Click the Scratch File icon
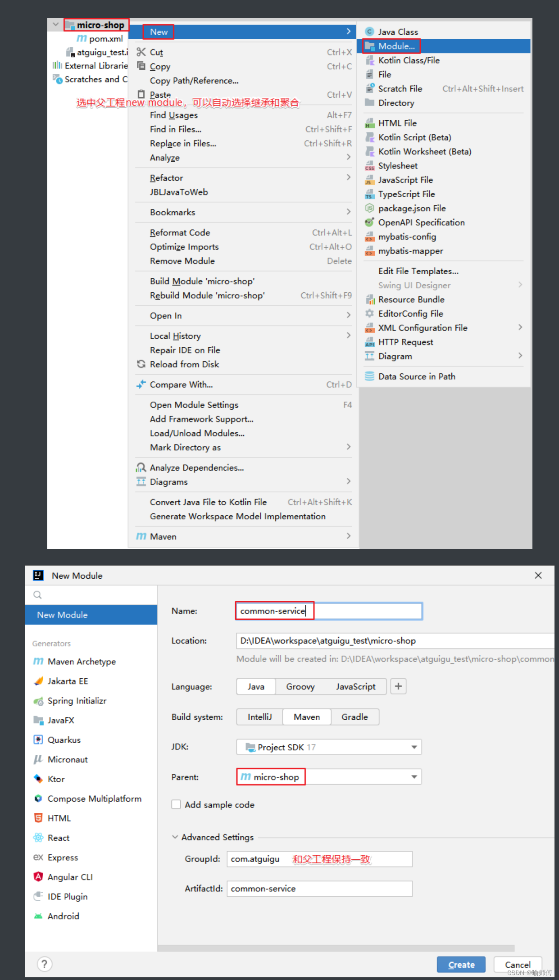559x980 pixels. (369, 88)
